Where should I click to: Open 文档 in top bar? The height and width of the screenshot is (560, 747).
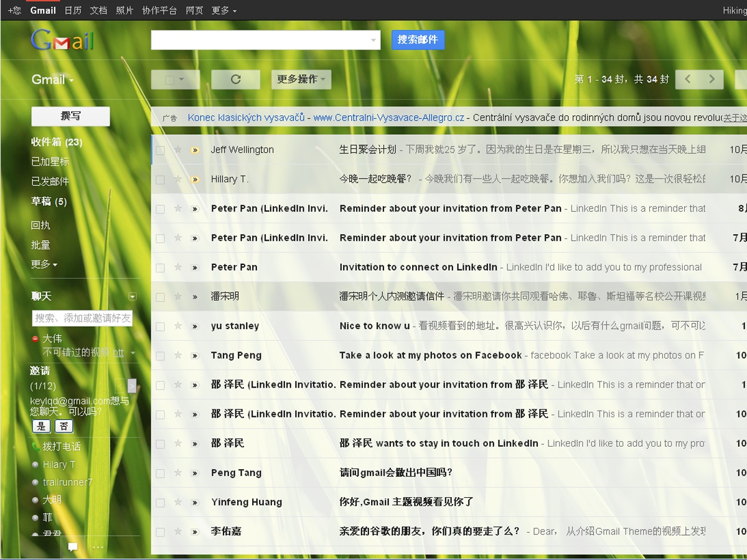click(x=98, y=11)
